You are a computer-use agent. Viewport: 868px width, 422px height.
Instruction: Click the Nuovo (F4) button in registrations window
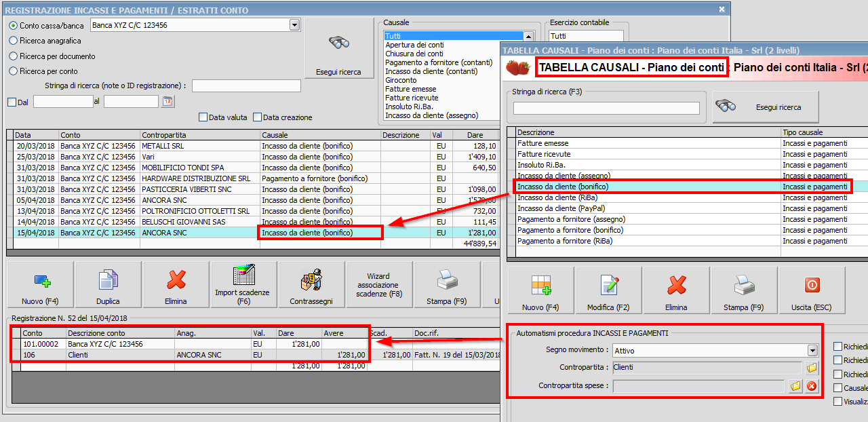pyautogui.click(x=40, y=285)
